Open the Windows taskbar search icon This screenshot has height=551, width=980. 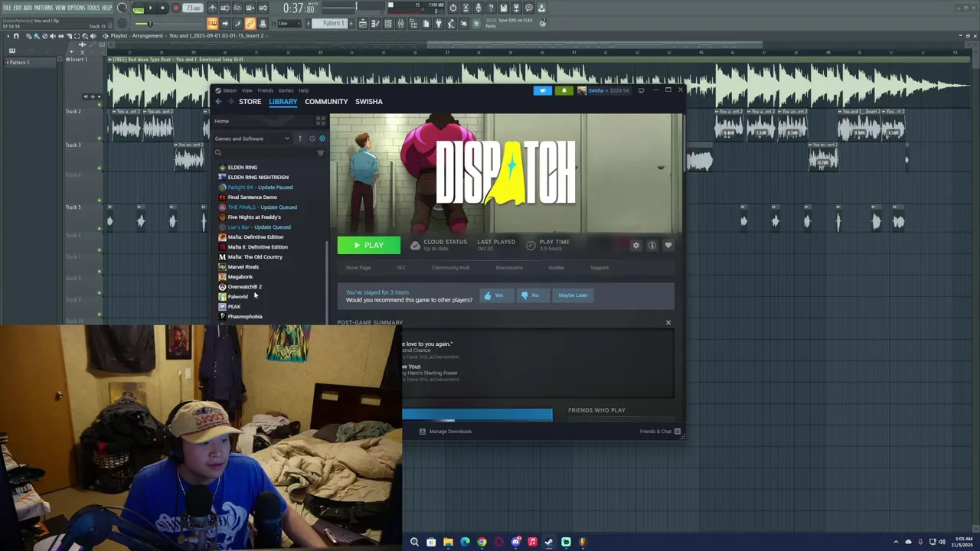click(414, 542)
